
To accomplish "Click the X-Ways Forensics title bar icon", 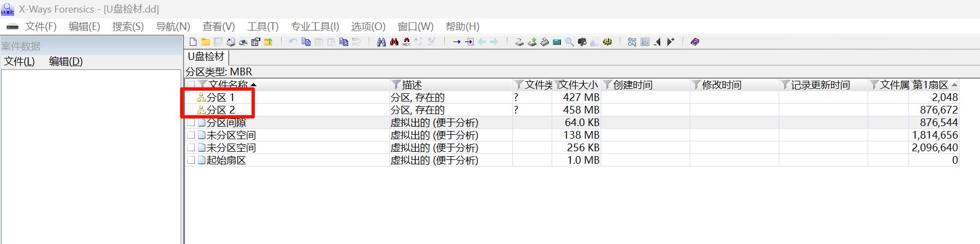I will tap(8, 9).
